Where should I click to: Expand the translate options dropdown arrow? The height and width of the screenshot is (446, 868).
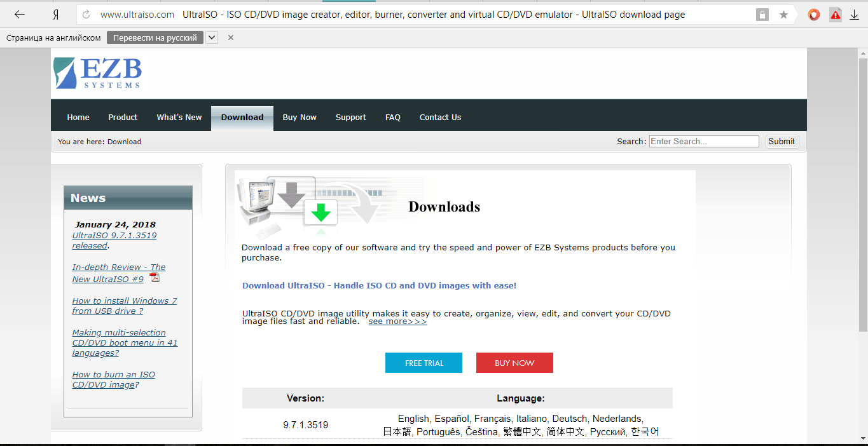coord(212,37)
